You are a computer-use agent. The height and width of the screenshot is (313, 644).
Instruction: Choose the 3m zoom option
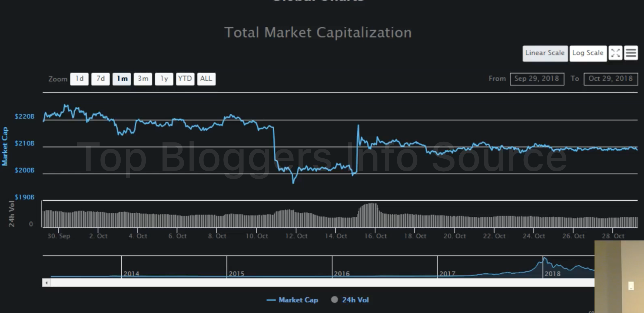(x=143, y=79)
